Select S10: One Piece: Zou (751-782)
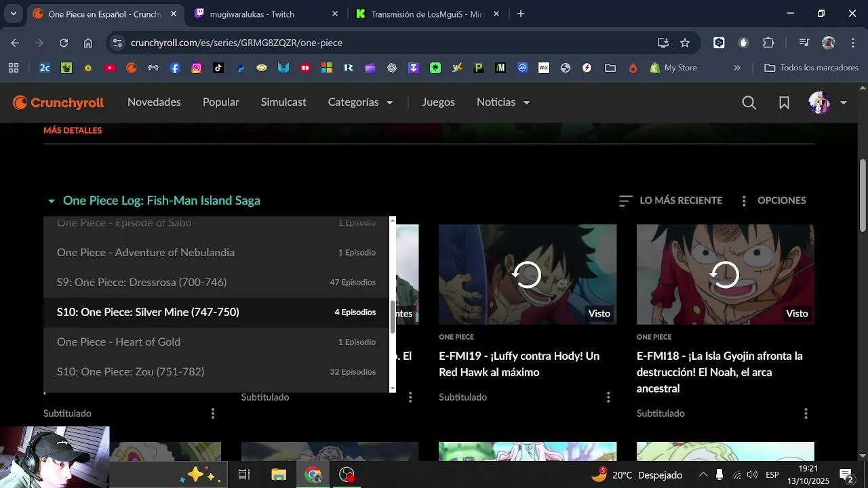The width and height of the screenshot is (868, 488). pos(216,371)
